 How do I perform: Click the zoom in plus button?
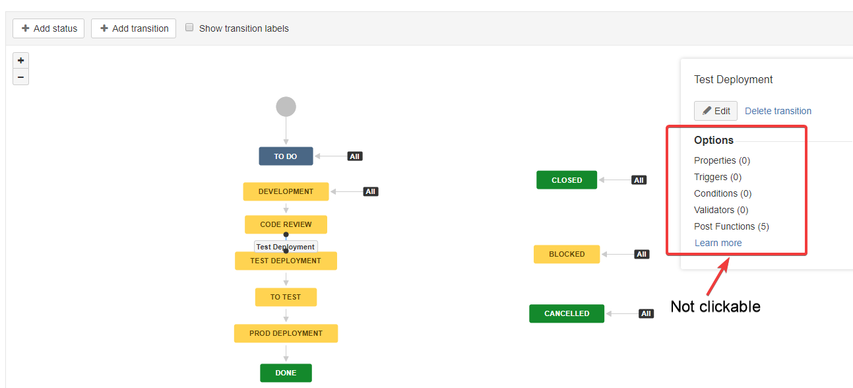click(x=21, y=60)
